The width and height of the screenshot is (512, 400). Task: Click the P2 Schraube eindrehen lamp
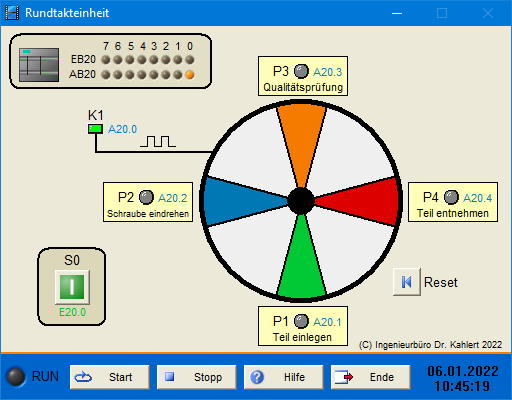click(x=146, y=197)
